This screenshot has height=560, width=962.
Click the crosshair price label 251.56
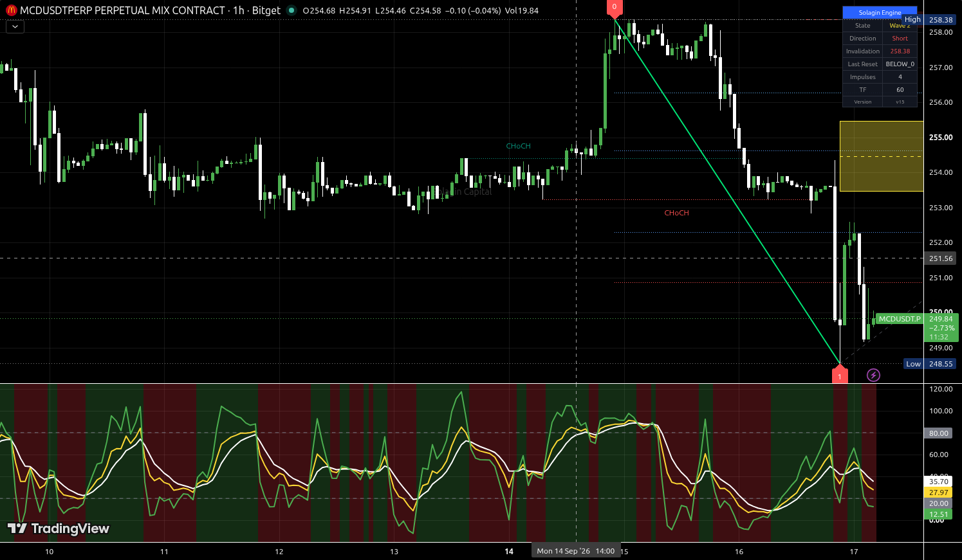click(941, 258)
